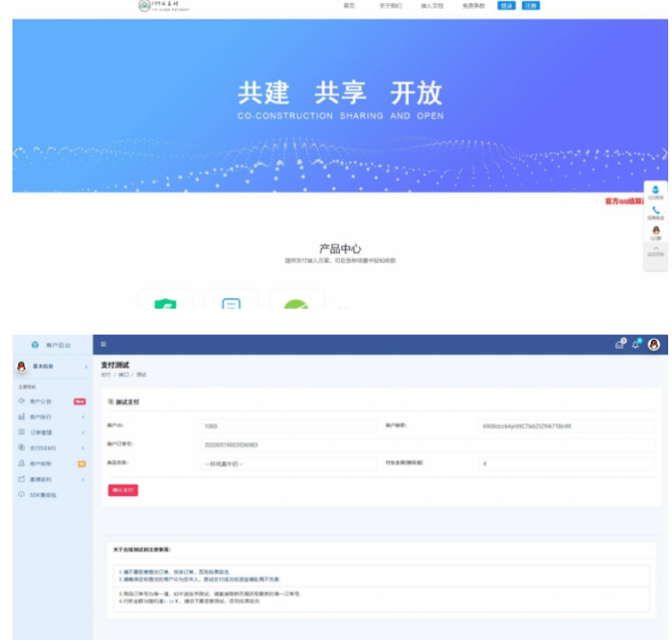The image size is (672, 642).
Task: Click the red 确认支付 button
Action: tap(124, 490)
